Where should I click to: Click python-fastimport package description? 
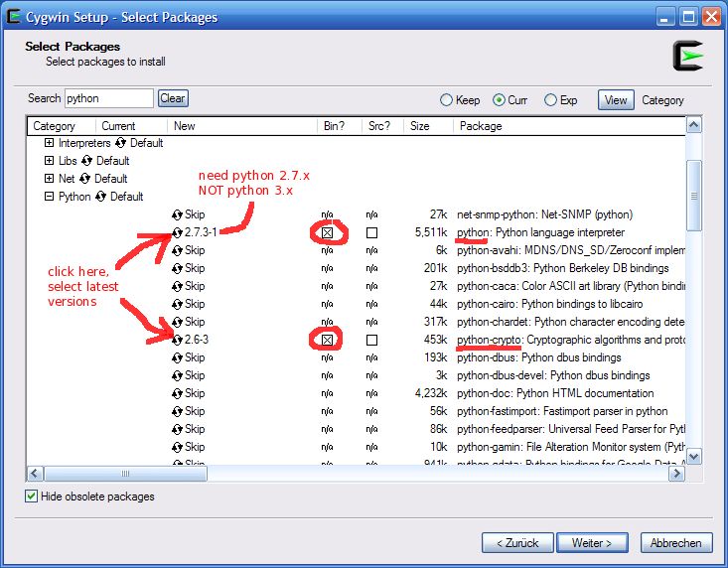click(x=562, y=411)
